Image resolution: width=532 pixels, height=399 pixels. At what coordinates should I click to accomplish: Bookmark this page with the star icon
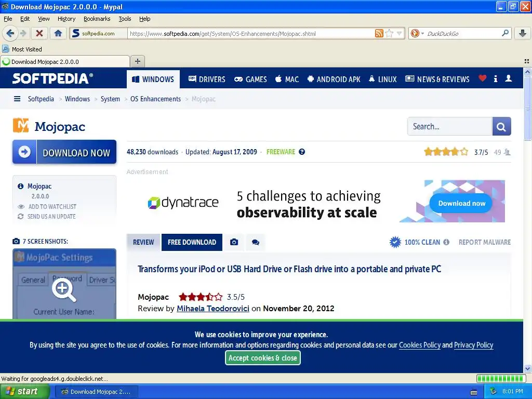389,33
